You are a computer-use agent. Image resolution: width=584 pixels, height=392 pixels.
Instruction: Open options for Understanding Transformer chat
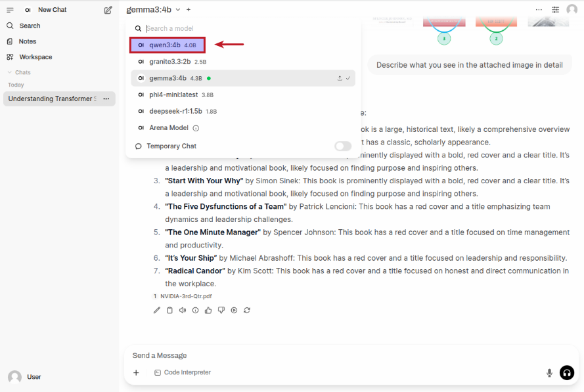[x=106, y=99]
